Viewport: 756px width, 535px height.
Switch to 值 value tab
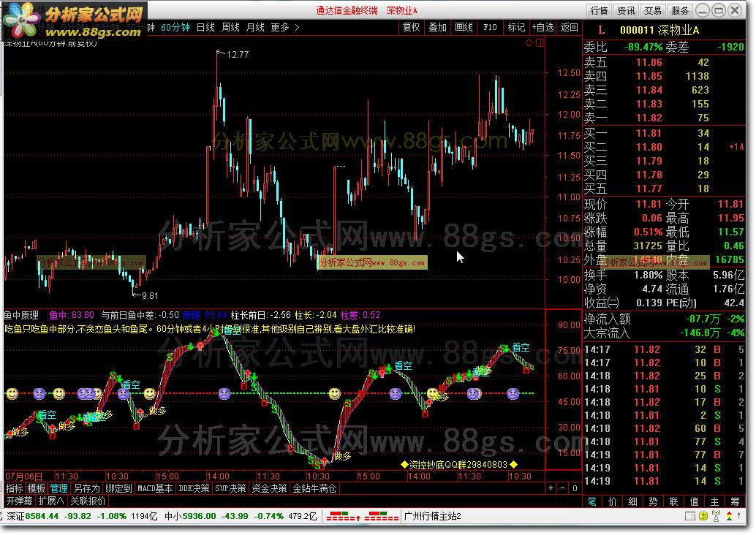pos(695,501)
